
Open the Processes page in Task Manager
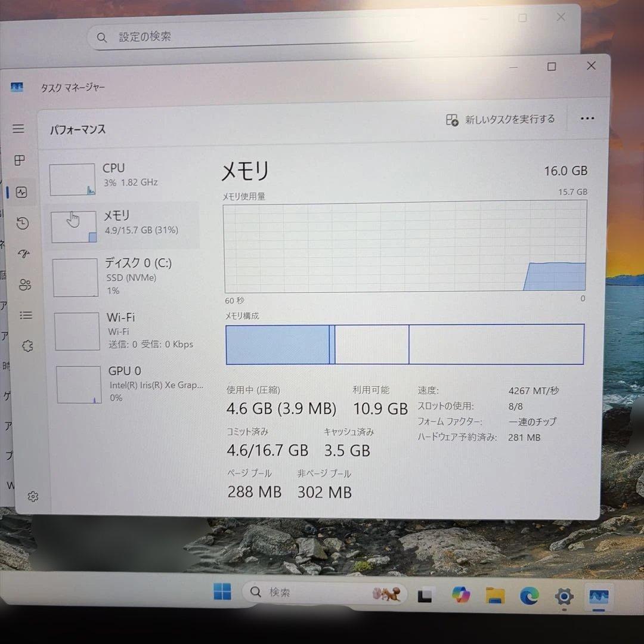pos(18,160)
